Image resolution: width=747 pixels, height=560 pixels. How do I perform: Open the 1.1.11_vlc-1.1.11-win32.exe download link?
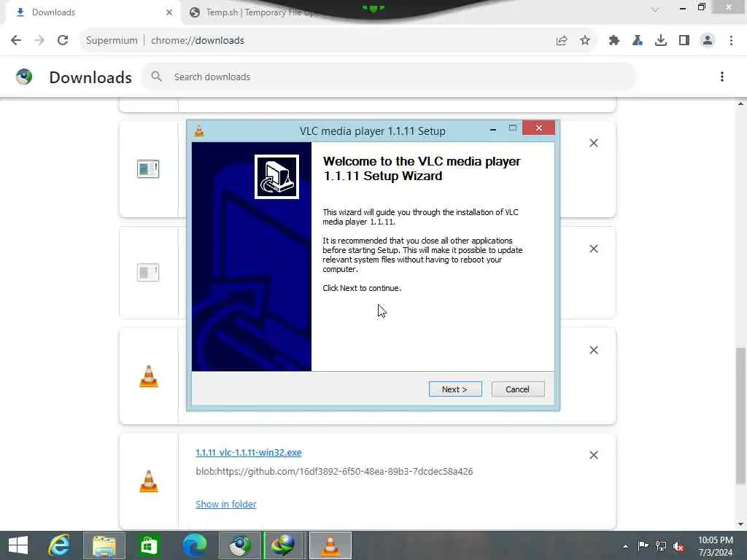(x=248, y=452)
